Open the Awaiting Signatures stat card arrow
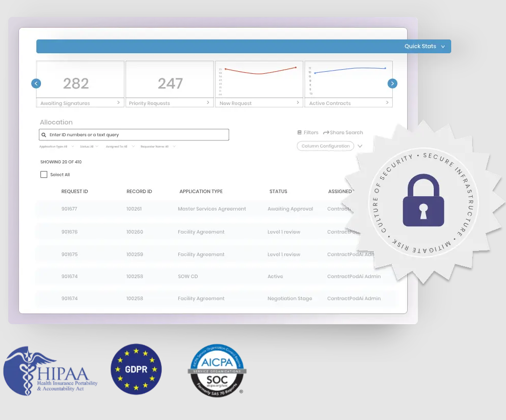Image resolution: width=506 pixels, height=420 pixels. point(117,102)
